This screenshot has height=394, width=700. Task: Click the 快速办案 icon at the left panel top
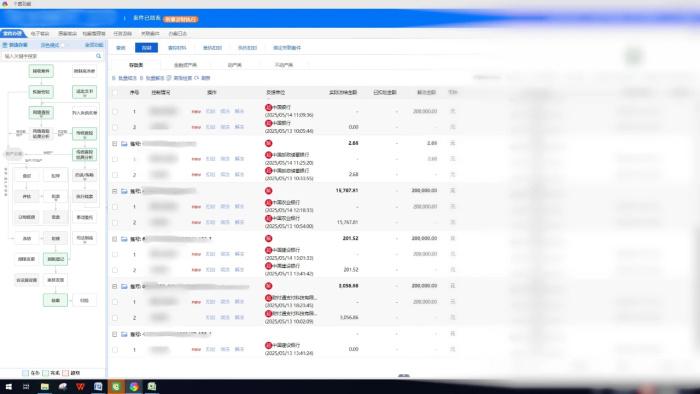(x=5, y=45)
